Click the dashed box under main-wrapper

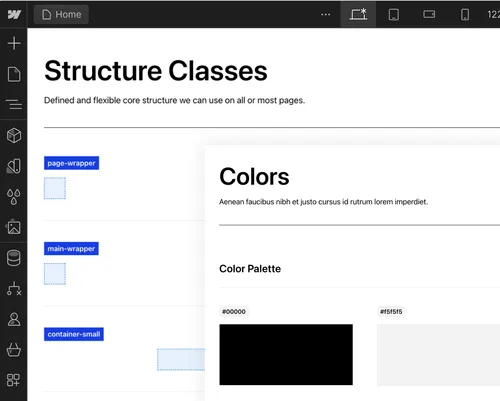(x=55, y=274)
